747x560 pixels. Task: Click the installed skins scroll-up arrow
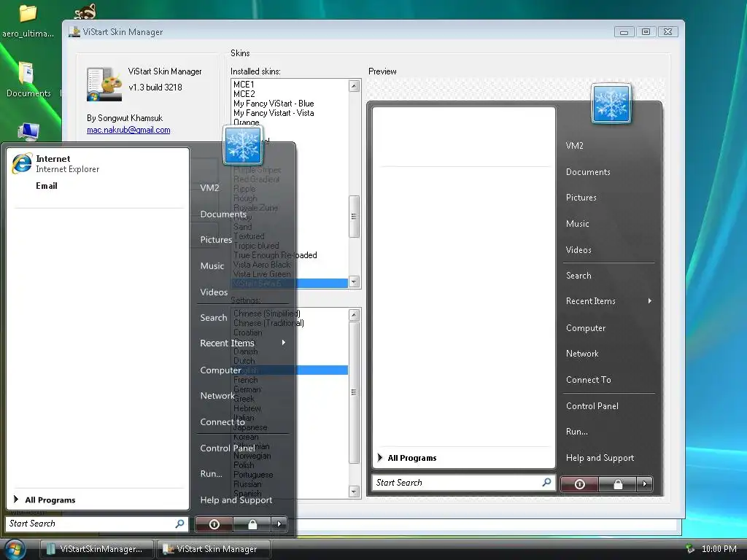click(354, 86)
